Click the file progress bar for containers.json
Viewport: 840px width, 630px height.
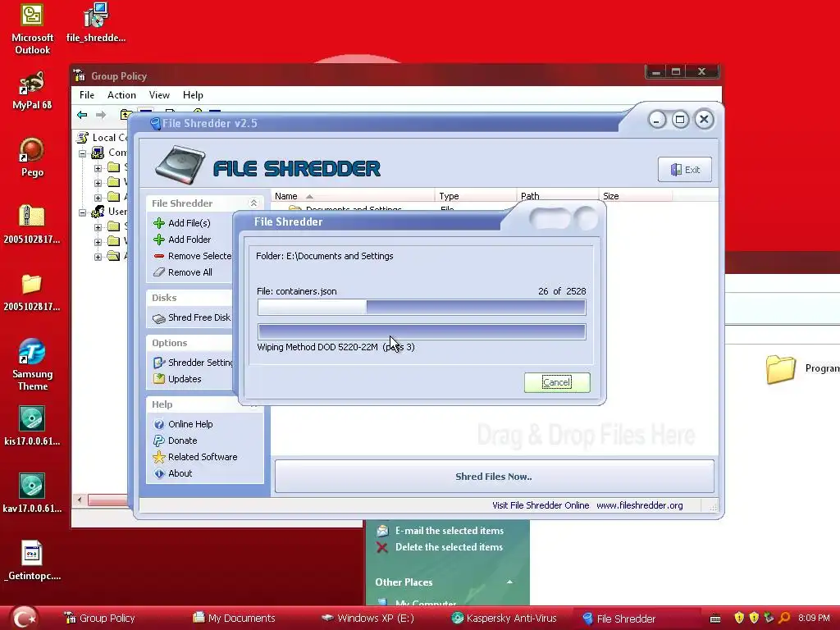coord(422,307)
